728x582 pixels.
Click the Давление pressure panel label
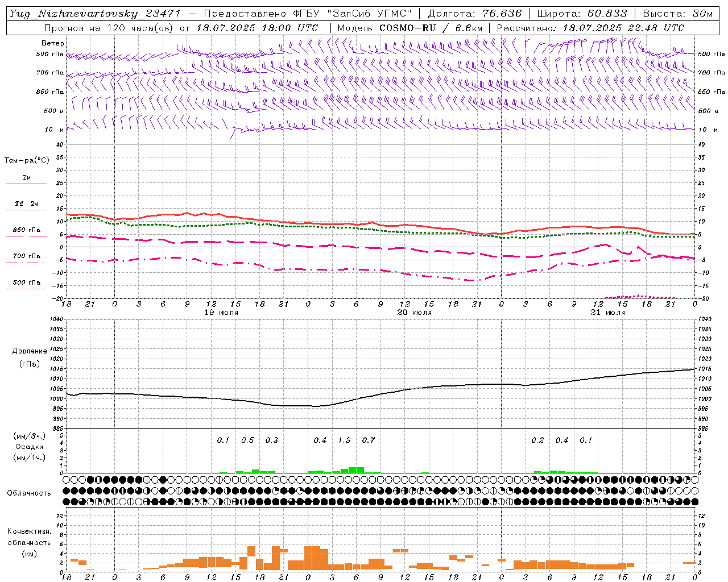coord(30,351)
